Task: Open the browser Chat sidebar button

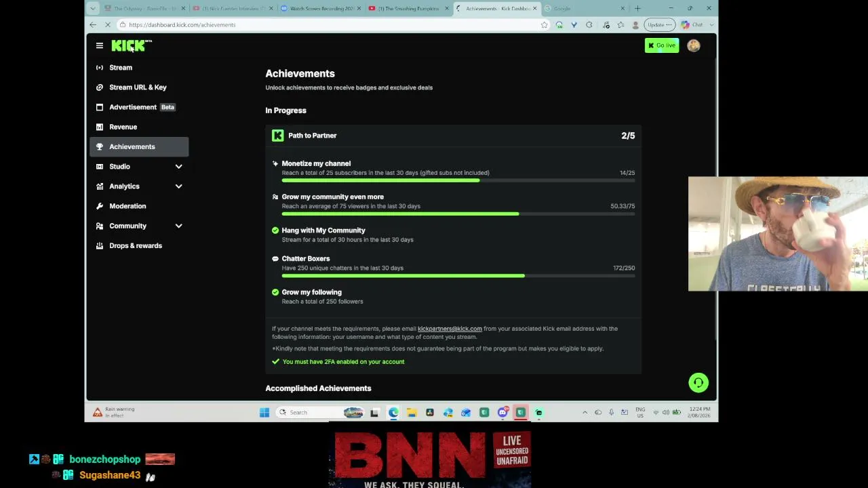Action: 692,24
